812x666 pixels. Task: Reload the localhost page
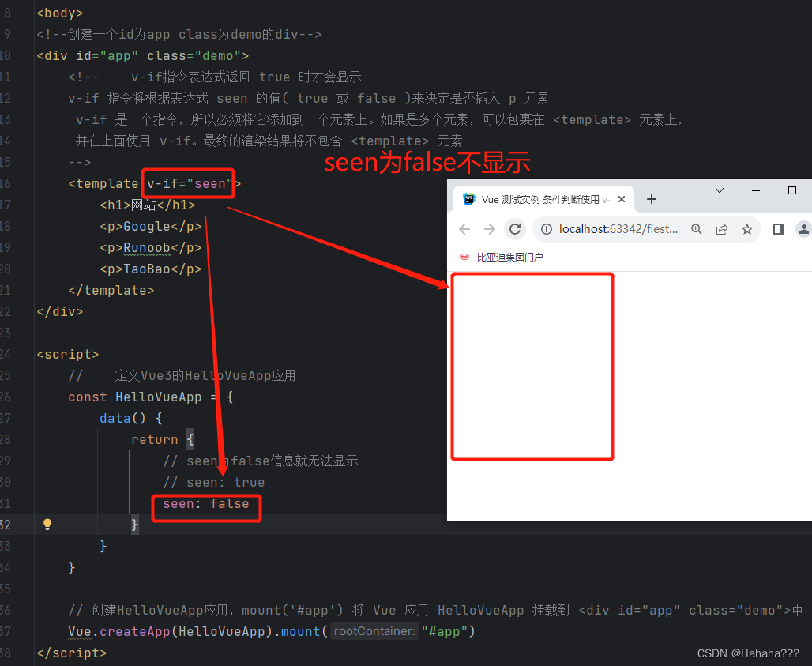(515, 229)
